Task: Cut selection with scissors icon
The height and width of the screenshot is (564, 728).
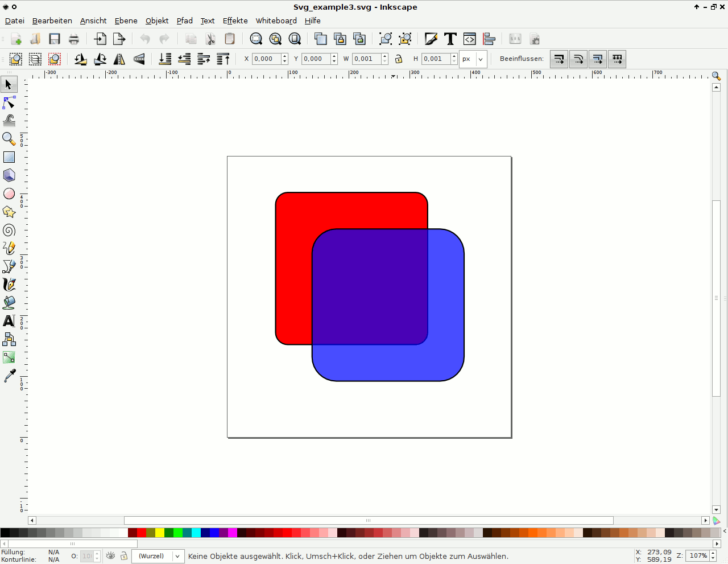Action: (210, 39)
